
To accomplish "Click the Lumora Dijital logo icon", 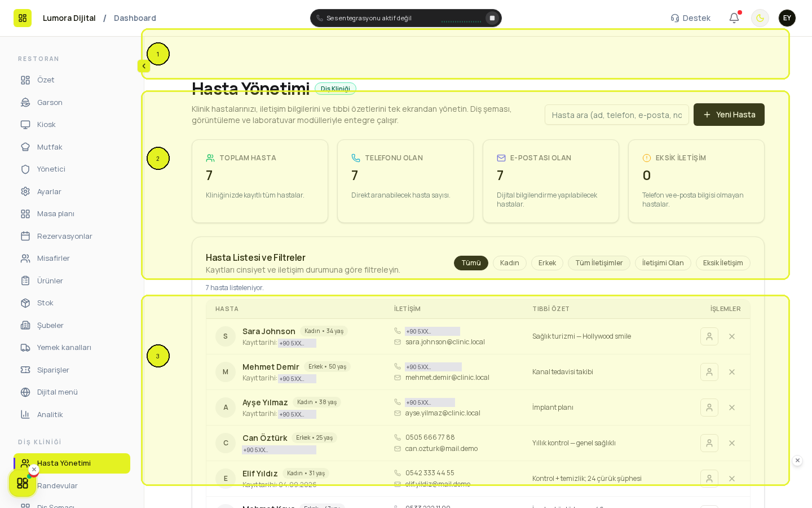I will pyautogui.click(x=23, y=18).
